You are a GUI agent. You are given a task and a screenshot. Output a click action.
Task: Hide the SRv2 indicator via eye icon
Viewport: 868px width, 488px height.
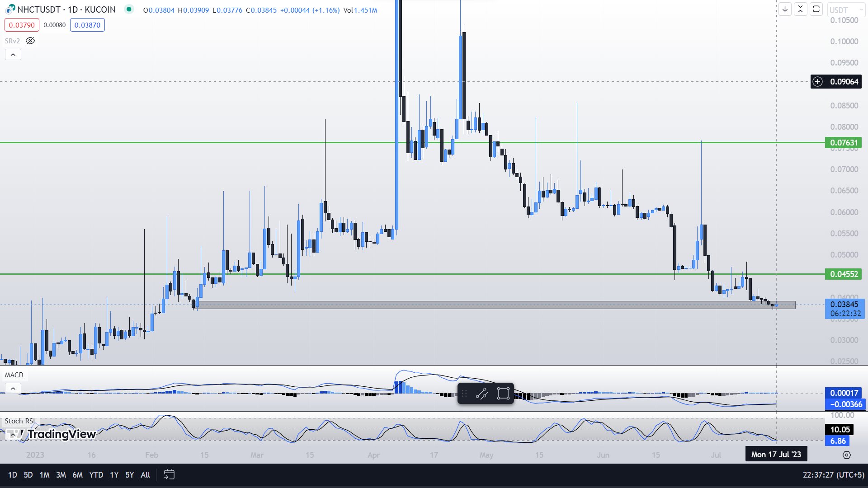[x=30, y=41]
